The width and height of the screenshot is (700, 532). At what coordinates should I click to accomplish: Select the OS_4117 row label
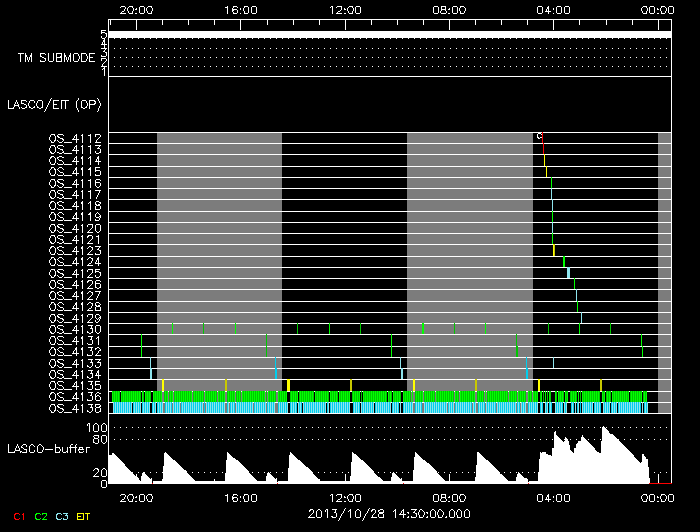[x=75, y=195]
